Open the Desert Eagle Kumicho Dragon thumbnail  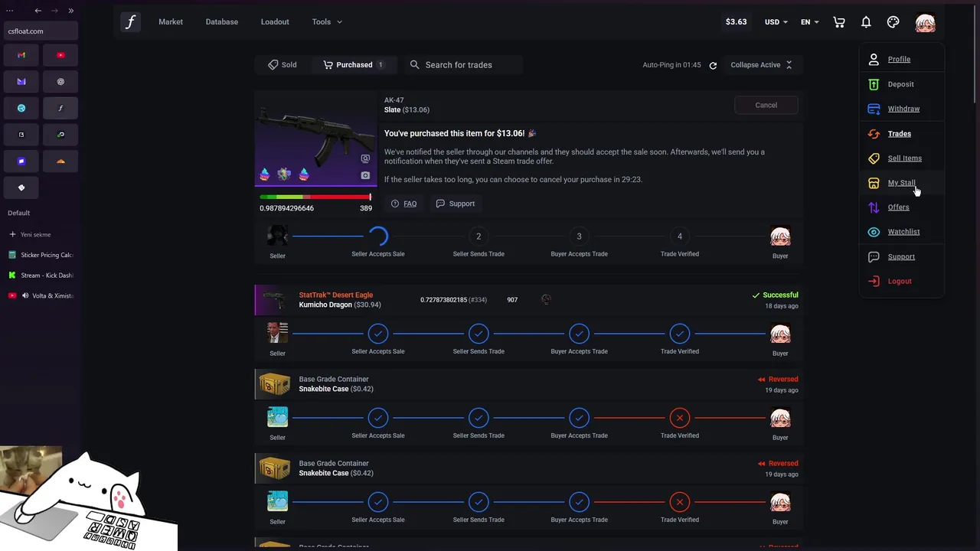[x=274, y=299]
